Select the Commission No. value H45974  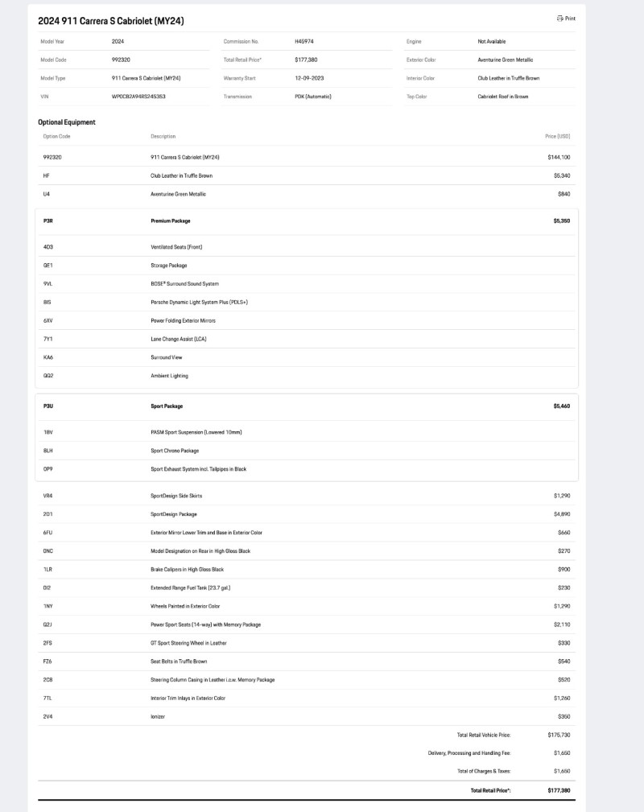(304, 41)
